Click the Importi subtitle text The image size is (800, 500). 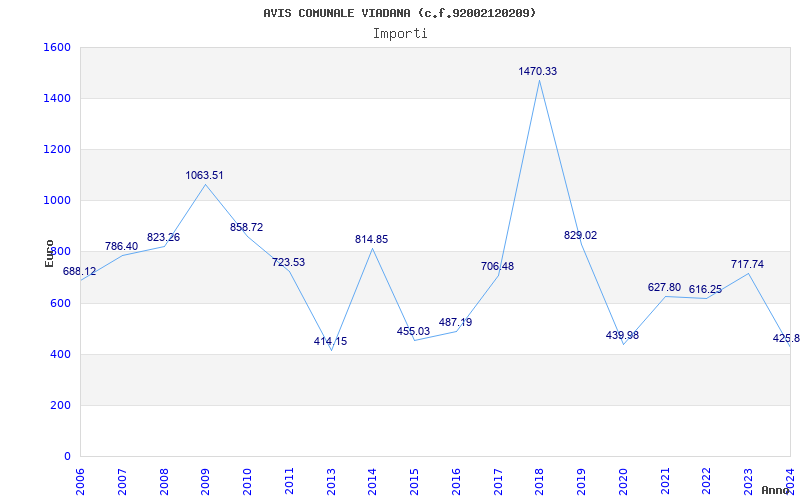pyautogui.click(x=400, y=33)
